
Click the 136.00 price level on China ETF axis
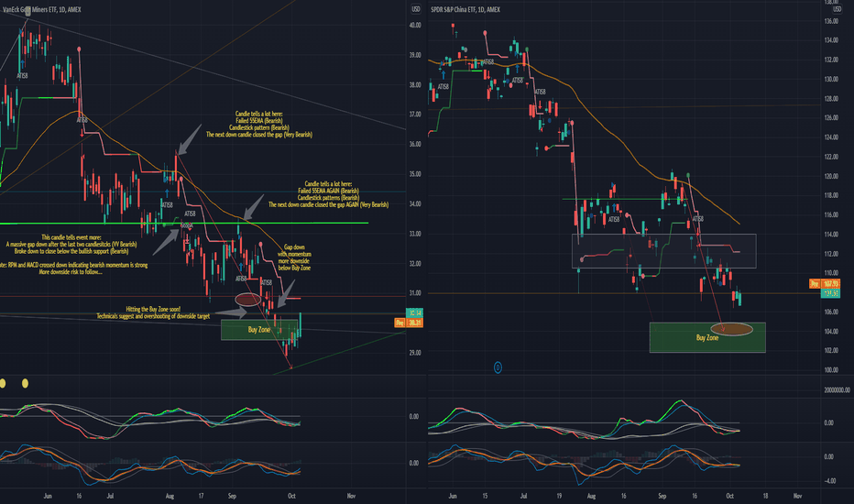[831, 21]
